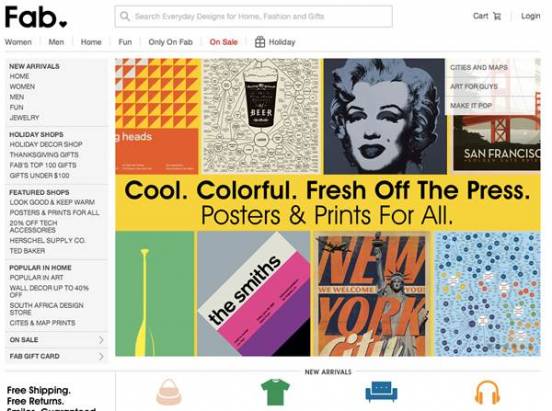
Task: Expand the On Sale sidebar chevron
Action: 101,340
